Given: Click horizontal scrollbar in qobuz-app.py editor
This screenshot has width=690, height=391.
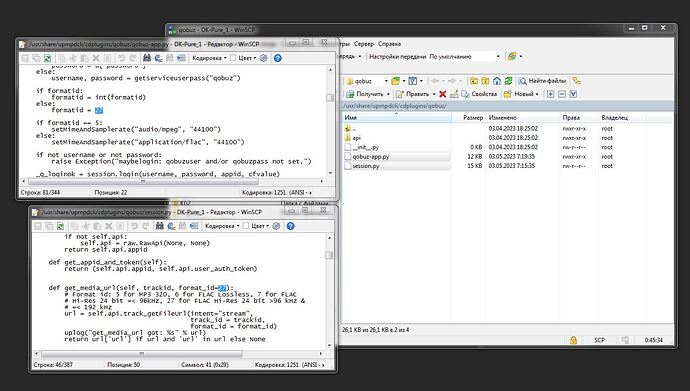Looking at the screenshot, I should [x=143, y=181].
